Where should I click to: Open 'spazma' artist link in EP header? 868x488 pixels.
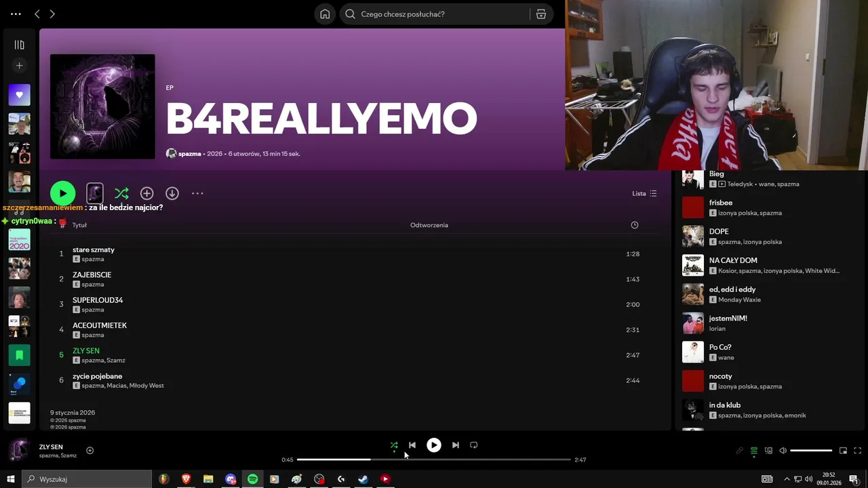pos(189,154)
